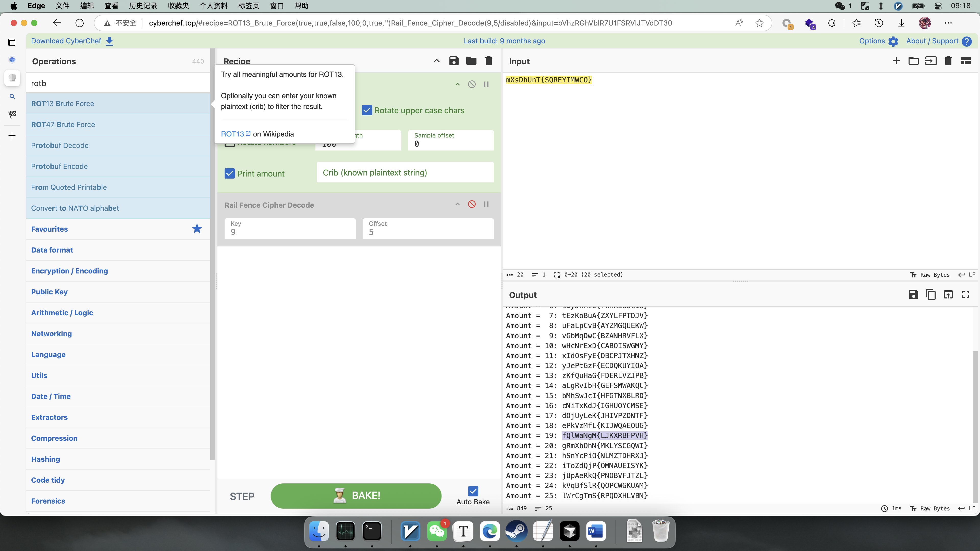Refresh the page in Edge
980x551 pixels.
[x=80, y=23]
